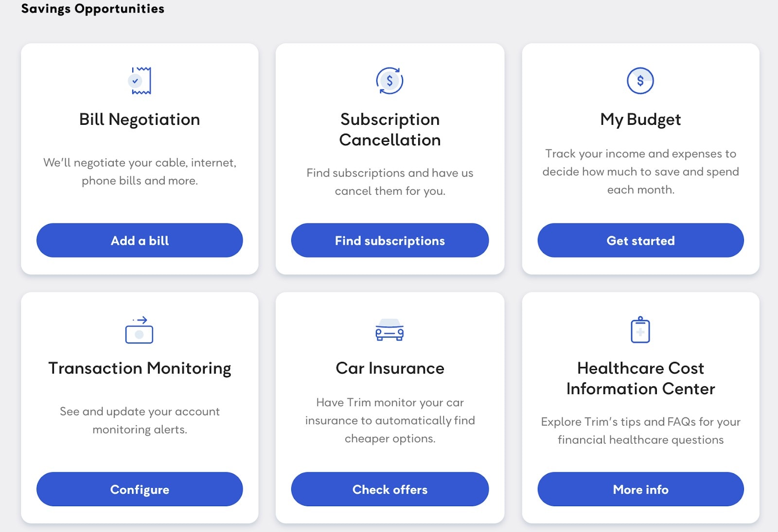The width and height of the screenshot is (778, 532).
Task: Open More info on healthcare costs
Action: (x=640, y=489)
